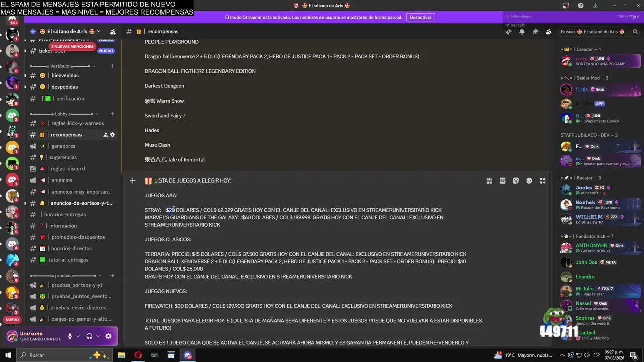Open the promedios-descuentos channel

[72, 237]
